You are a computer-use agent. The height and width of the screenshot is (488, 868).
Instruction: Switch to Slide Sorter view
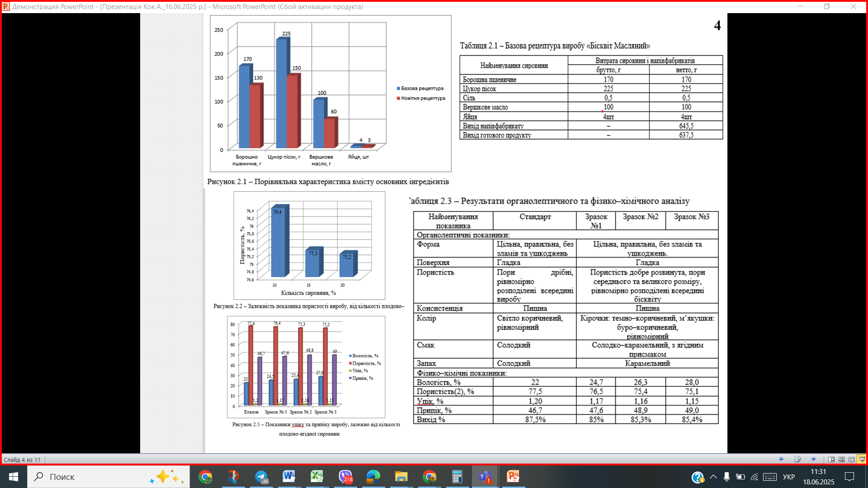click(841, 460)
